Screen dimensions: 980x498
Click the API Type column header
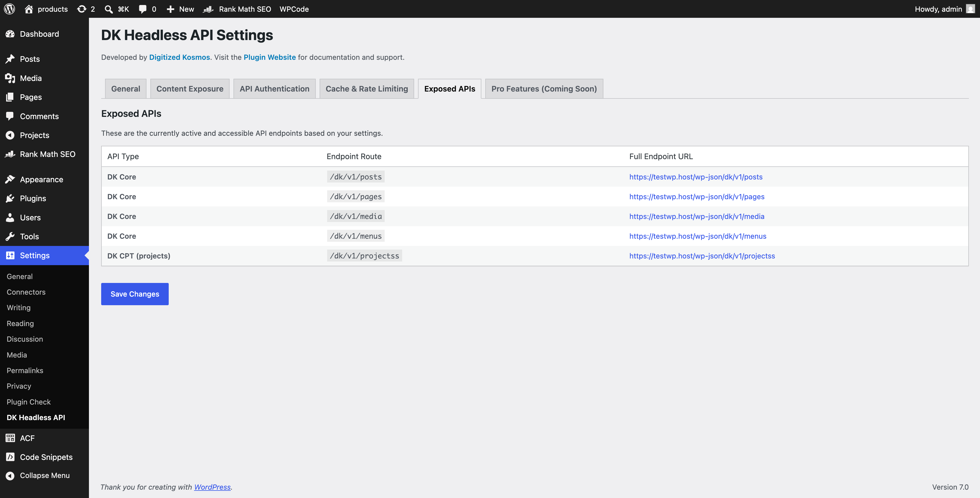point(123,156)
